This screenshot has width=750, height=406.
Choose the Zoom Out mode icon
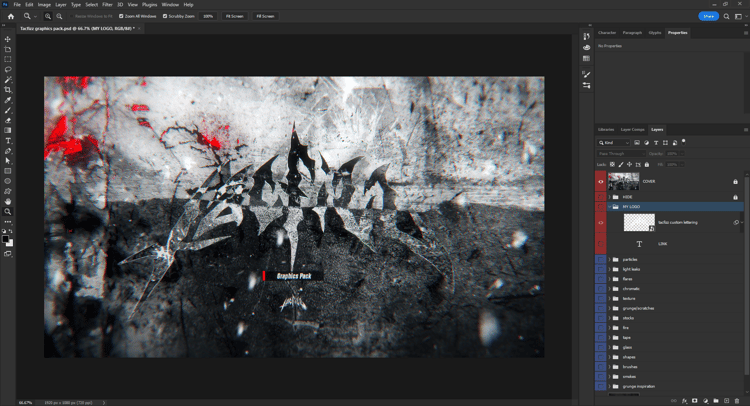coord(59,16)
